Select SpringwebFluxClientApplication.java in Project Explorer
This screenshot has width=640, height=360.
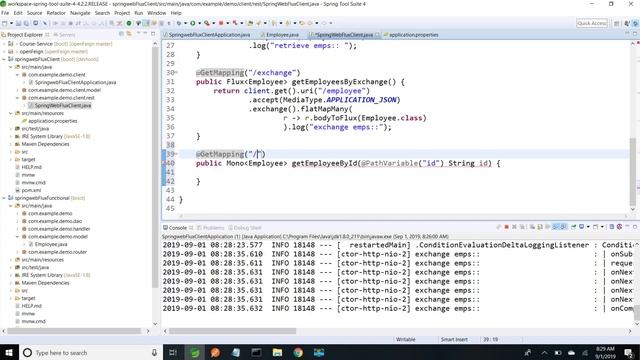click(75, 82)
